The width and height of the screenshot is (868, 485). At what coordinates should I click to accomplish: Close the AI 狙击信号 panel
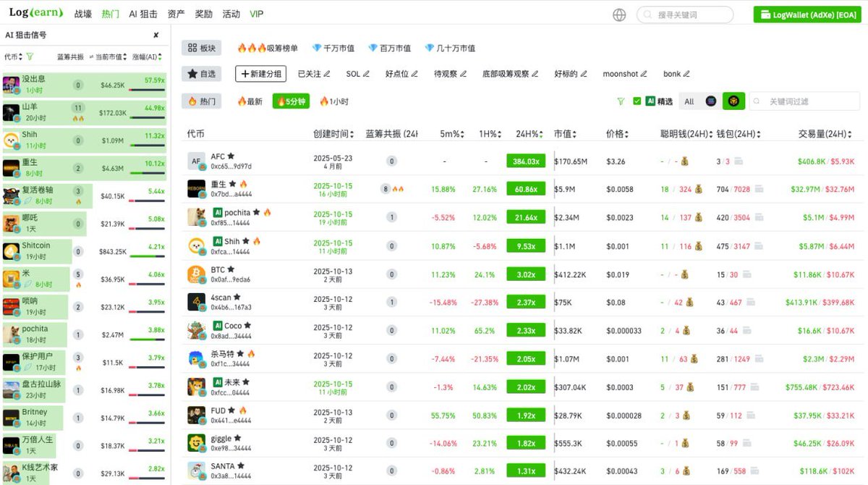click(x=156, y=35)
